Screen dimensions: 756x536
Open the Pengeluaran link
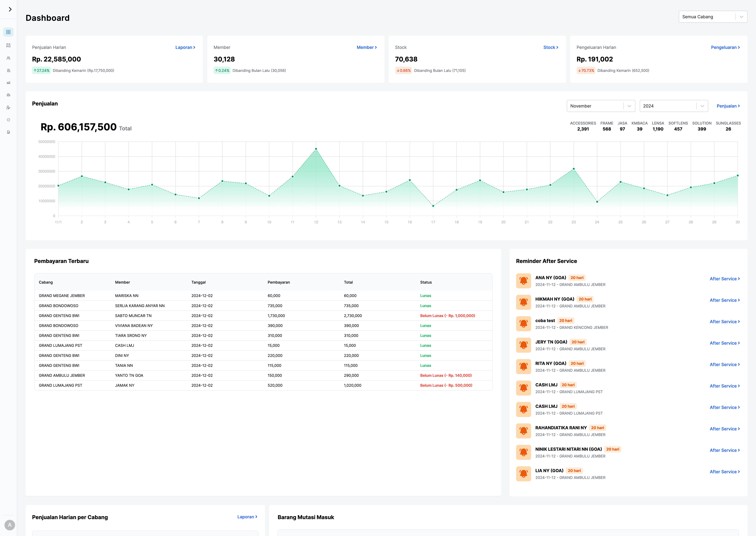725,47
